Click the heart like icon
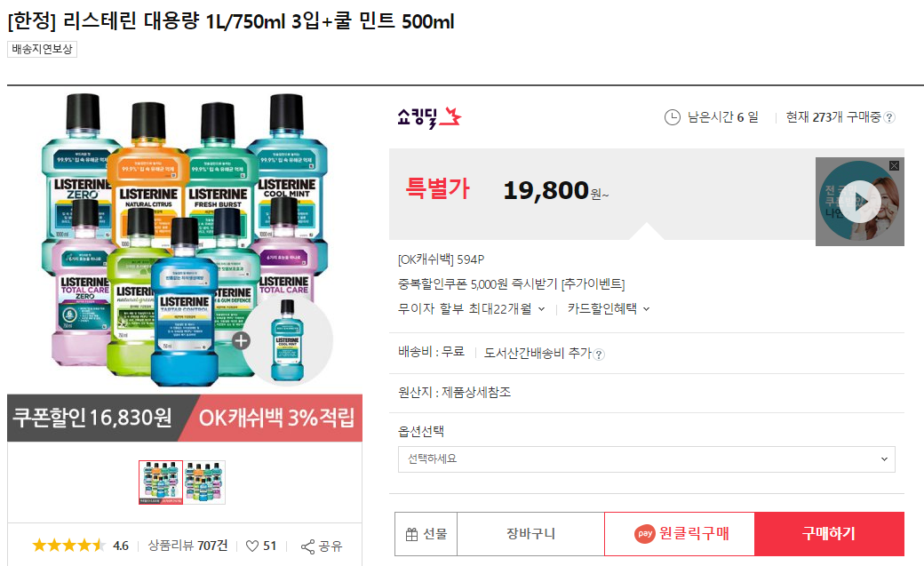 coord(252,546)
